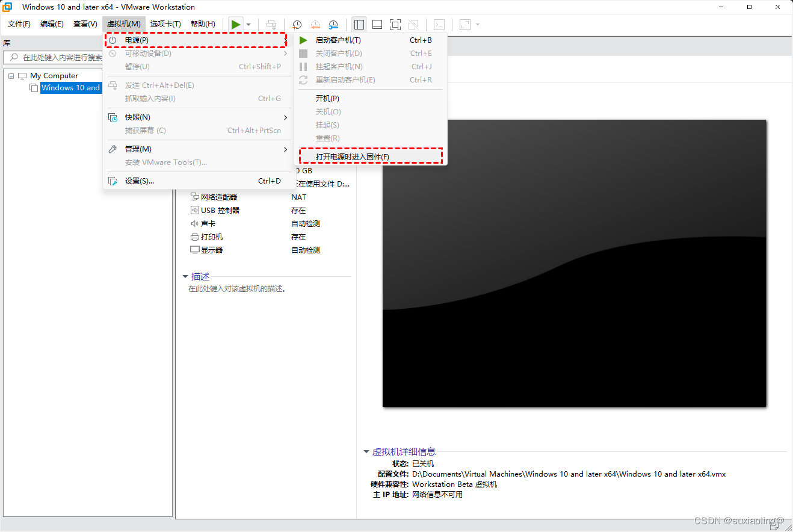Image resolution: width=793 pixels, height=532 pixels.
Task: Select 暂停(U) menu entry
Action: (196, 66)
